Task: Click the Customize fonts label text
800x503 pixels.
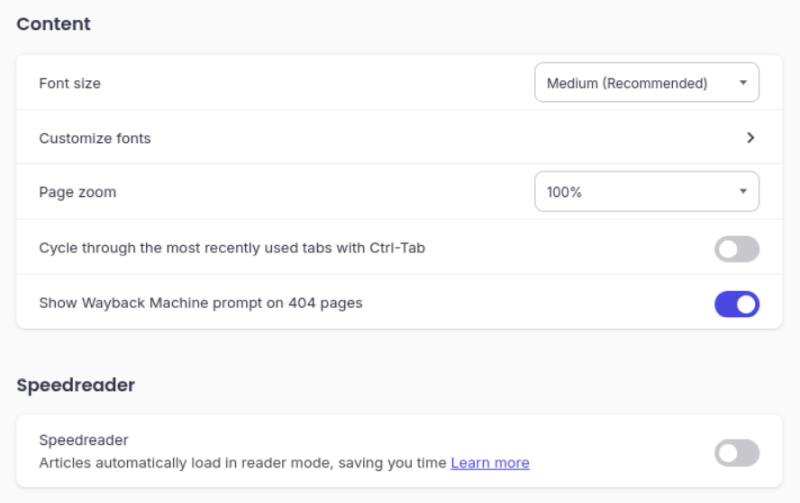Action: (95, 138)
